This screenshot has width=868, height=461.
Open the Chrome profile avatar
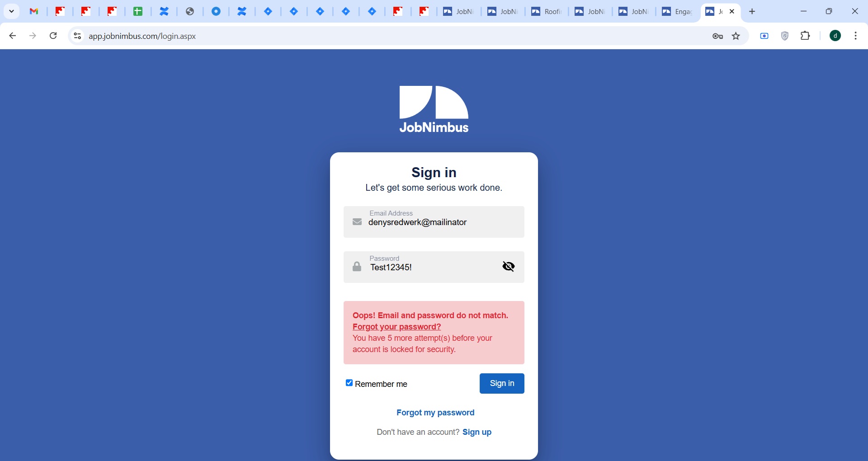pos(835,36)
